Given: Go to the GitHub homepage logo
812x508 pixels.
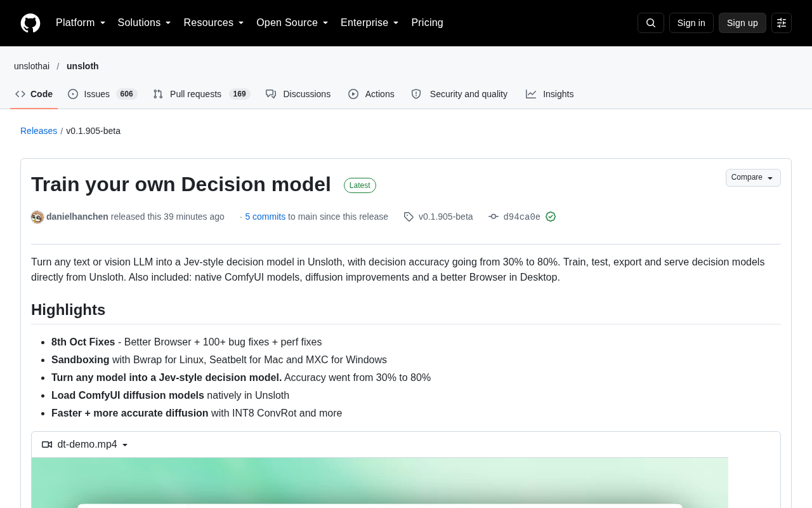Looking at the screenshot, I should pos(30,23).
